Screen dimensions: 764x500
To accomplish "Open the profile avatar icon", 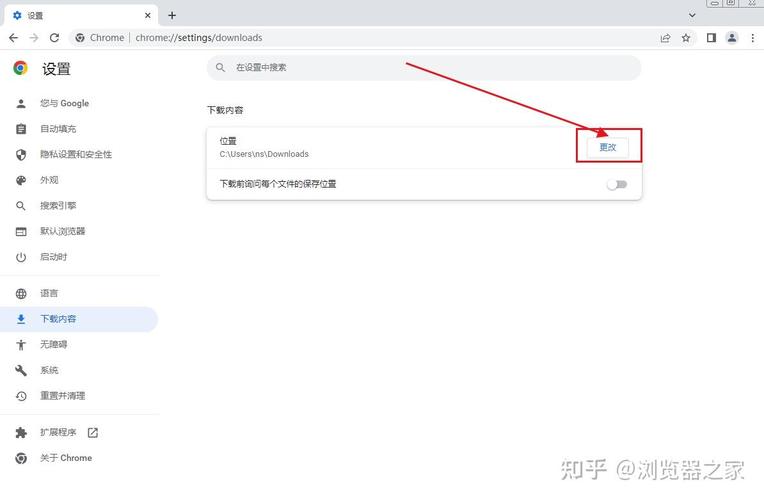I will click(732, 38).
